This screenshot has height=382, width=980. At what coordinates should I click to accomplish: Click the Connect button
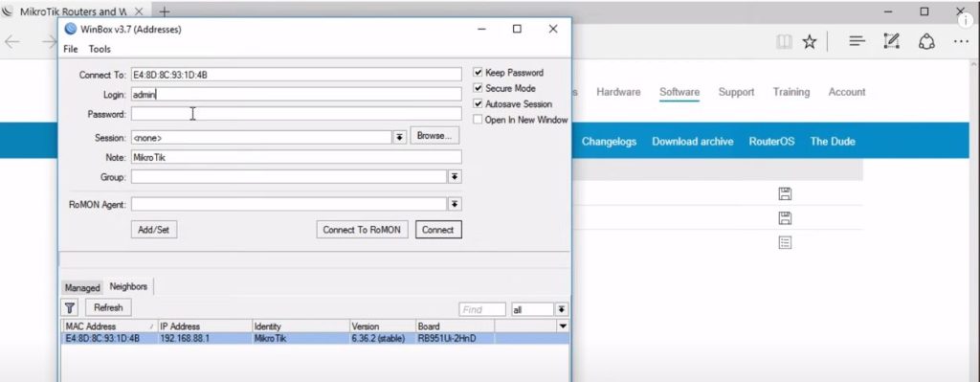pos(438,230)
